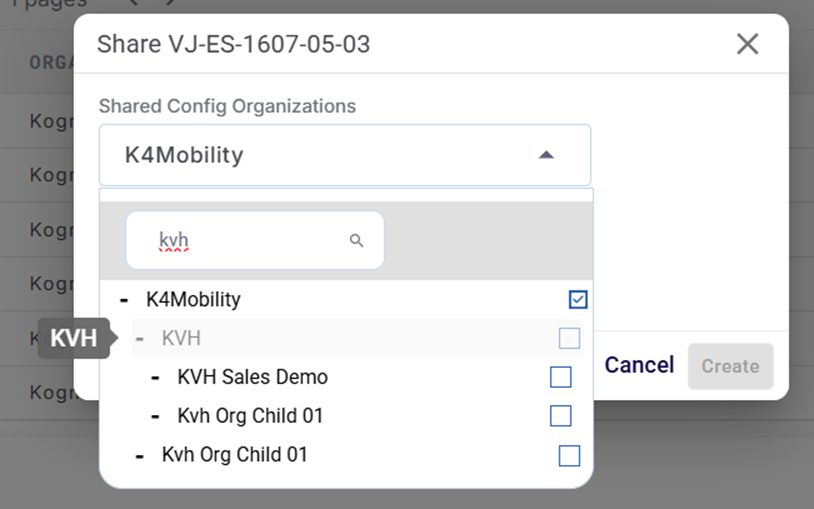The height and width of the screenshot is (509, 814).
Task: Select the bottom Kvh Org Child 01 checkbox
Action: [569, 455]
